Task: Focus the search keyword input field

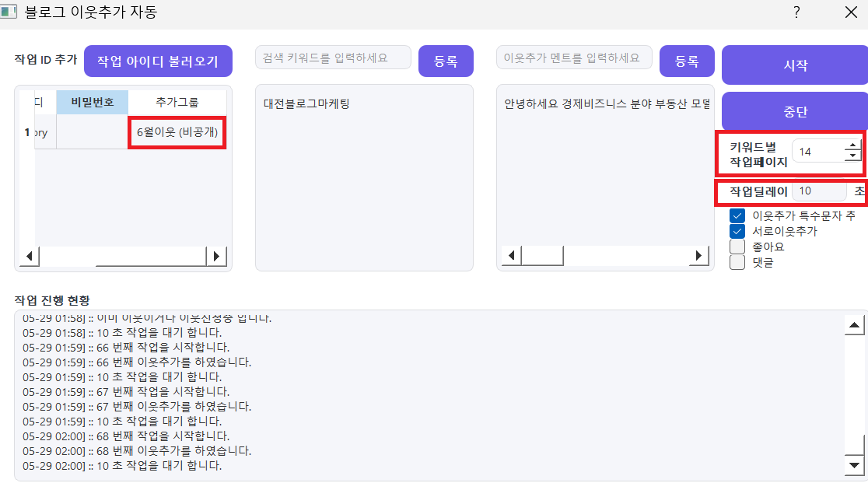Action: pyautogui.click(x=333, y=58)
